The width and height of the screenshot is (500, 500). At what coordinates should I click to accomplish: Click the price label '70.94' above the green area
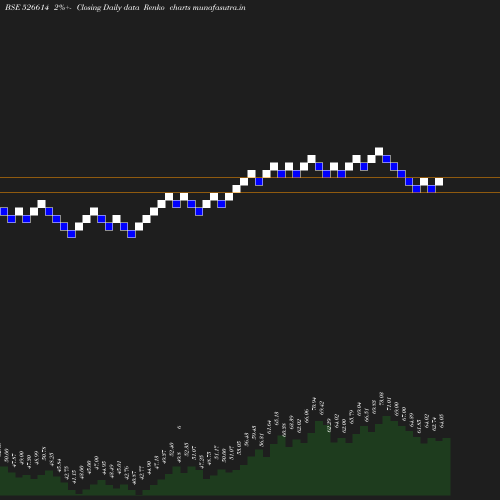click(x=314, y=404)
